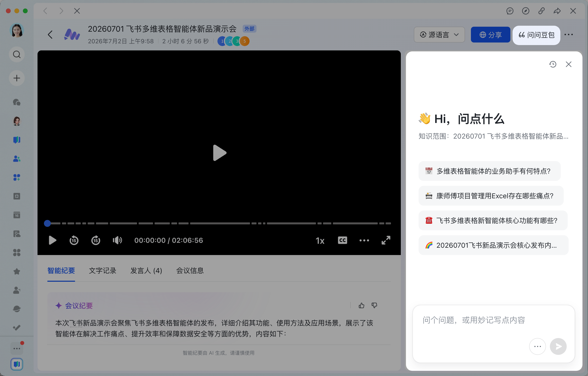Switch to the Smart Summary (智能纪要) tab
Viewport: 588px width, 376px height.
(x=61, y=271)
